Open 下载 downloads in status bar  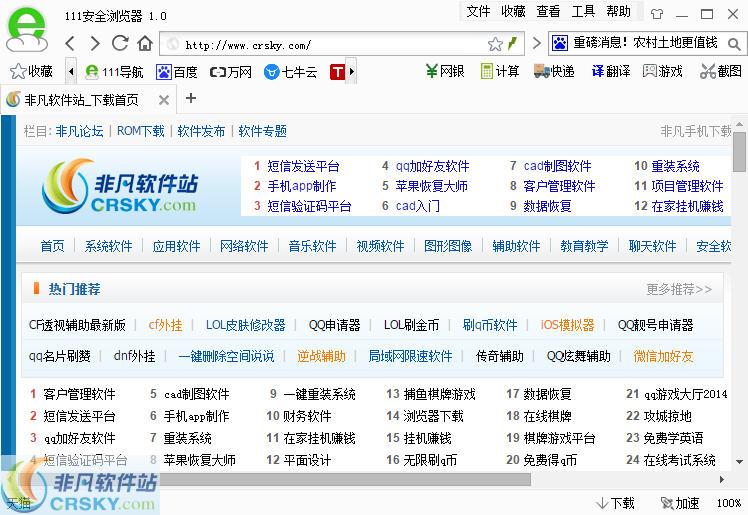coord(615,503)
